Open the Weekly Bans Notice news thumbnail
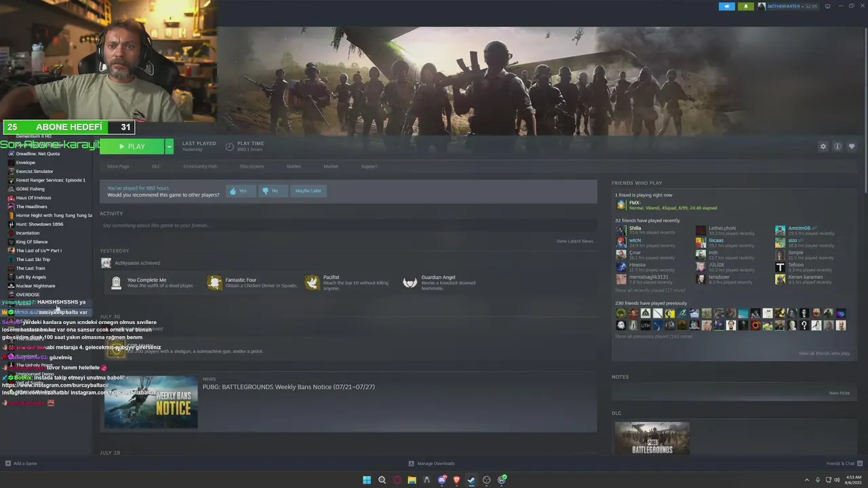 pyautogui.click(x=151, y=403)
